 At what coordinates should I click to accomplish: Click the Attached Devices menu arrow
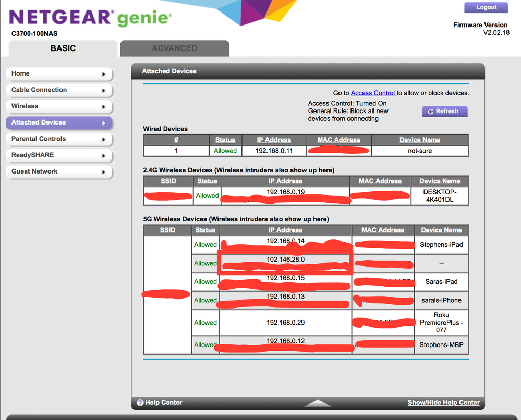tap(104, 123)
